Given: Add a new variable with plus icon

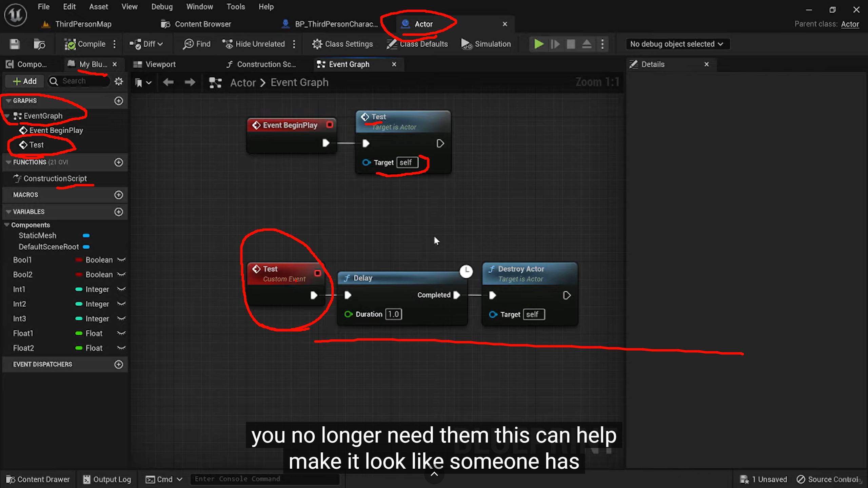Looking at the screenshot, I should 118,212.
